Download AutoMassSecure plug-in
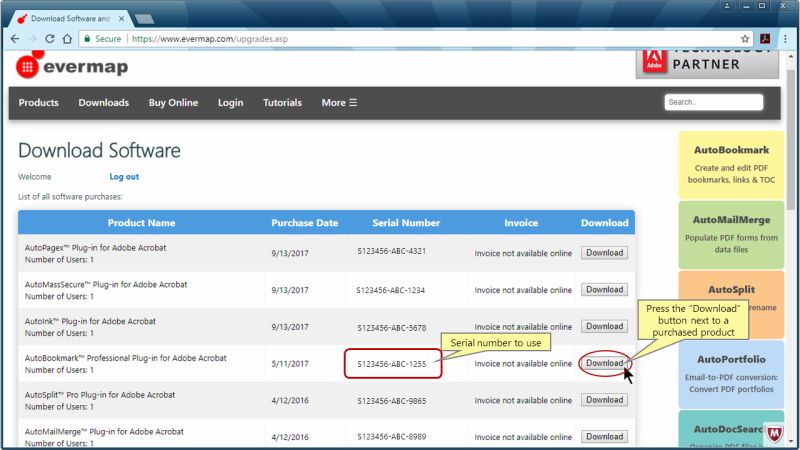 605,289
